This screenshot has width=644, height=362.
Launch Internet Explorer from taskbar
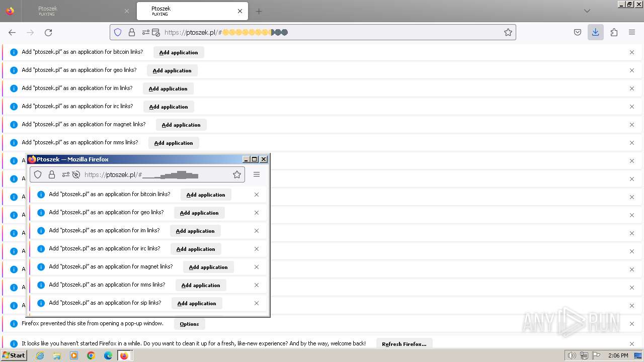40,355
